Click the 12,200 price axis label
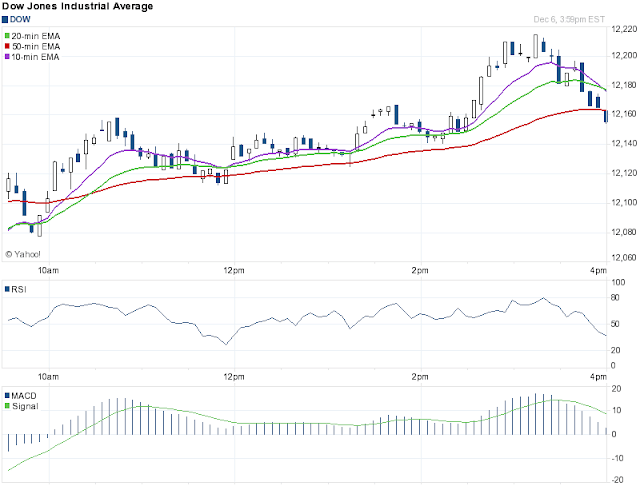640x486 pixels. (x=624, y=55)
